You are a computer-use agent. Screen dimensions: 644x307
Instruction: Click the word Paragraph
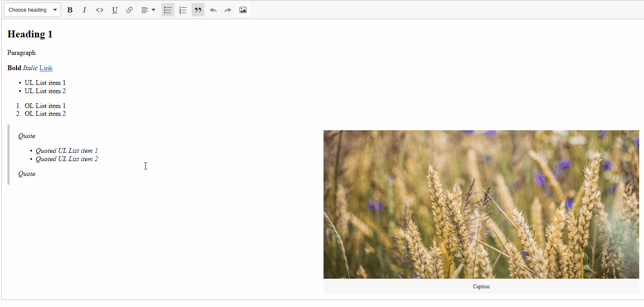21,53
